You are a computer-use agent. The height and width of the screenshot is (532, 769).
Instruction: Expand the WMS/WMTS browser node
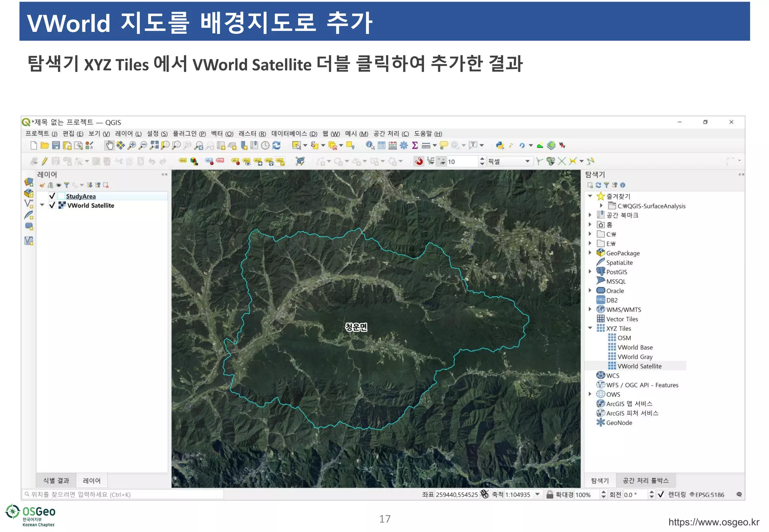click(590, 310)
